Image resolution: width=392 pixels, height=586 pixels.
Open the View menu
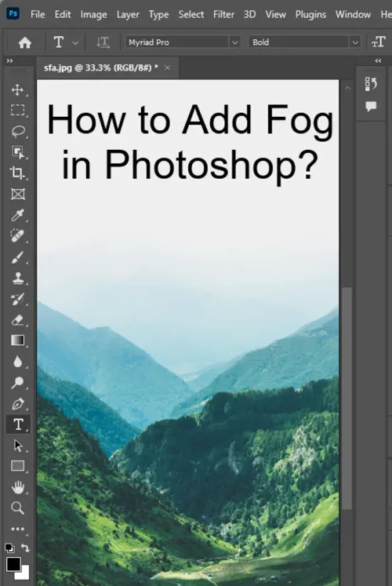click(275, 14)
